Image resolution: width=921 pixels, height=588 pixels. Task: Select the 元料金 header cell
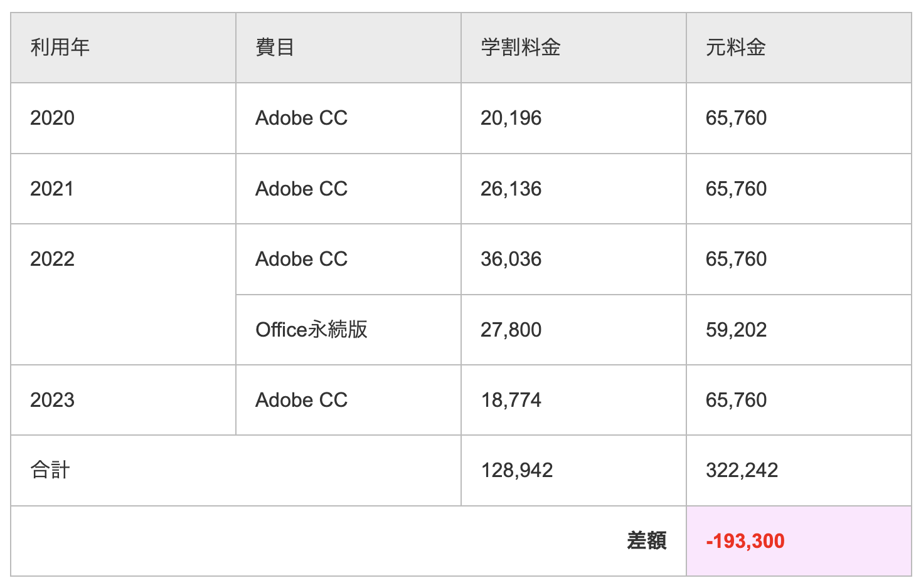click(x=735, y=48)
